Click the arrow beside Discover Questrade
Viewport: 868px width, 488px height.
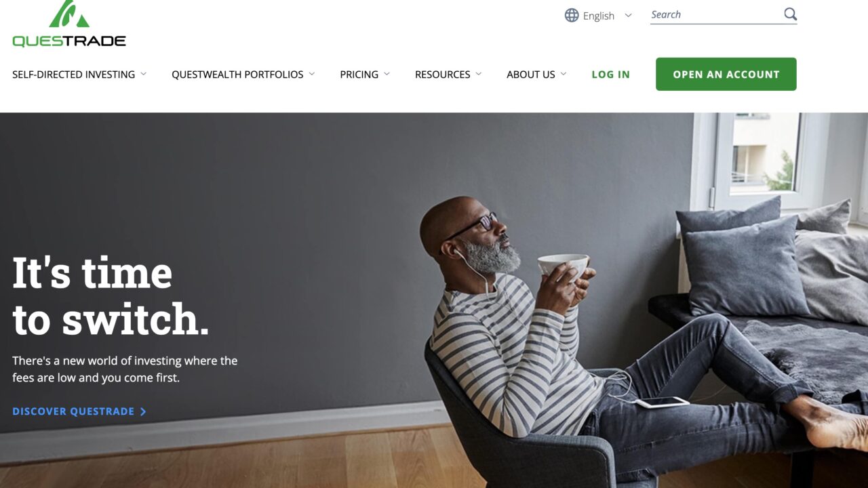click(143, 411)
